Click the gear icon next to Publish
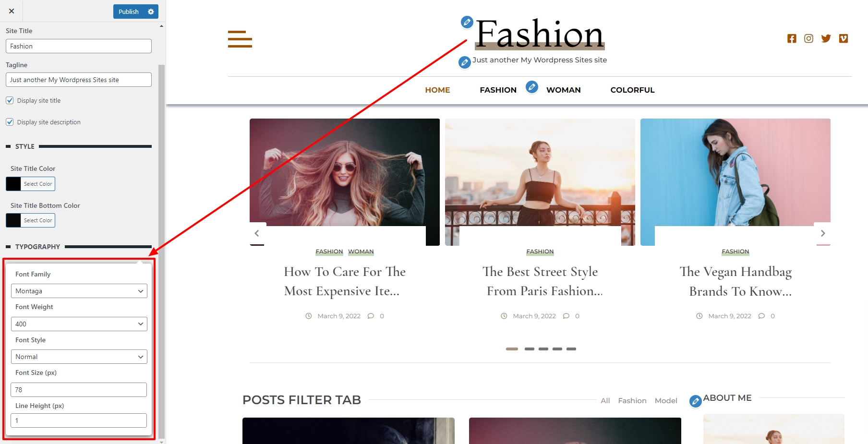This screenshot has width=868, height=444. click(x=151, y=12)
